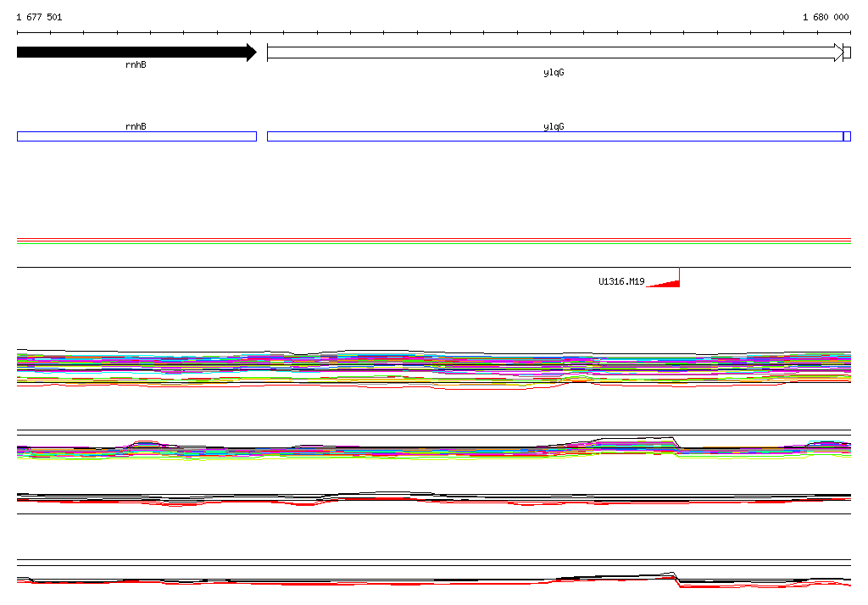The width and height of the screenshot is (868, 605).
Task: Click the black rnhB gene arrow
Action: [136, 53]
